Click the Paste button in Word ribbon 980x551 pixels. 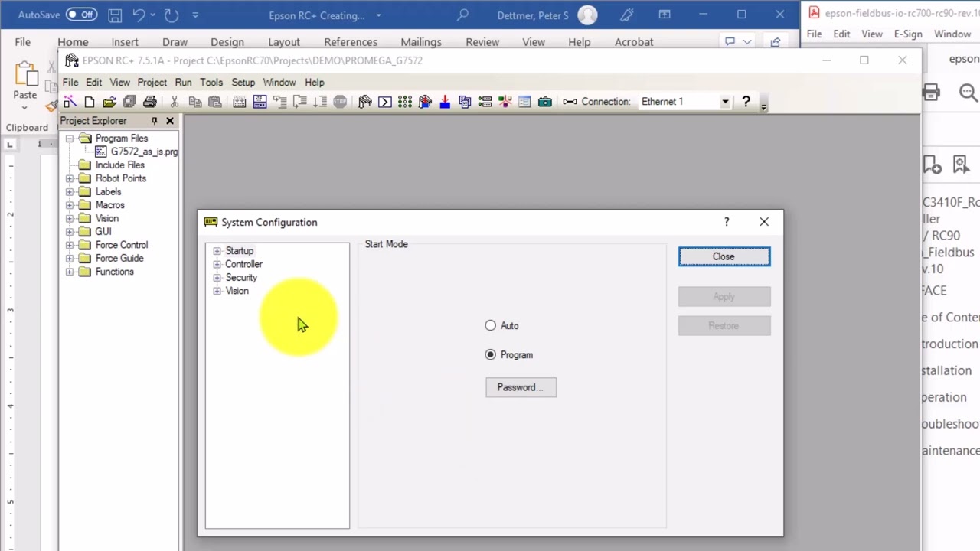(25, 80)
